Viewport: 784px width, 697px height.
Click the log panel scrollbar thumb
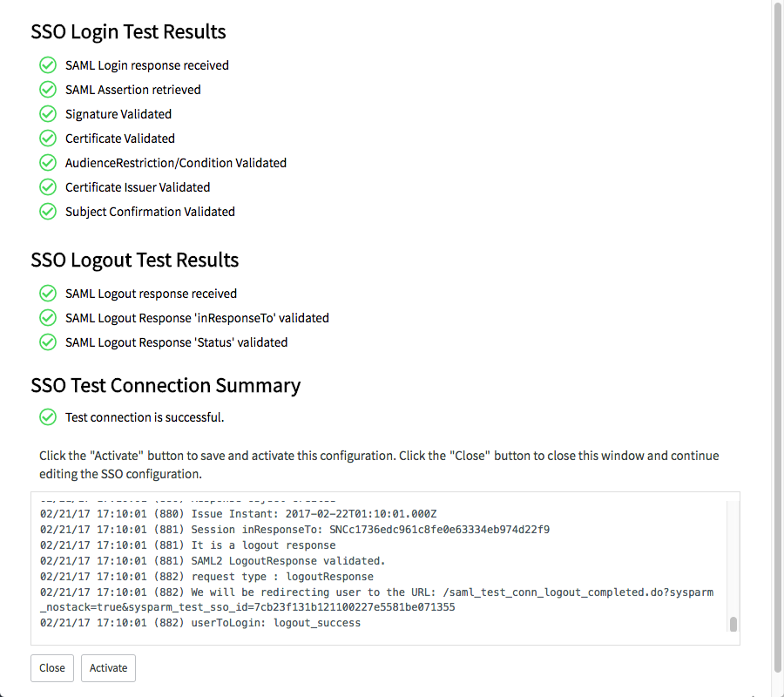tap(733, 625)
